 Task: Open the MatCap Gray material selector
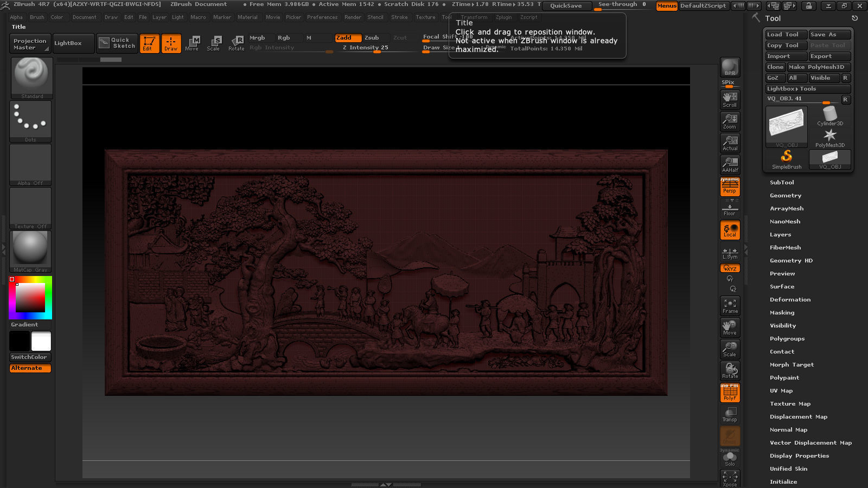coord(30,252)
